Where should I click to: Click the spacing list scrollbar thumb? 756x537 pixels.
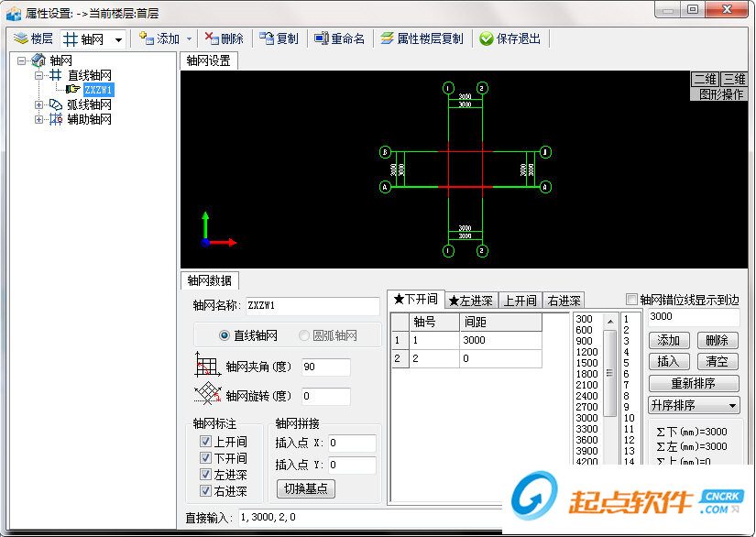coord(610,373)
